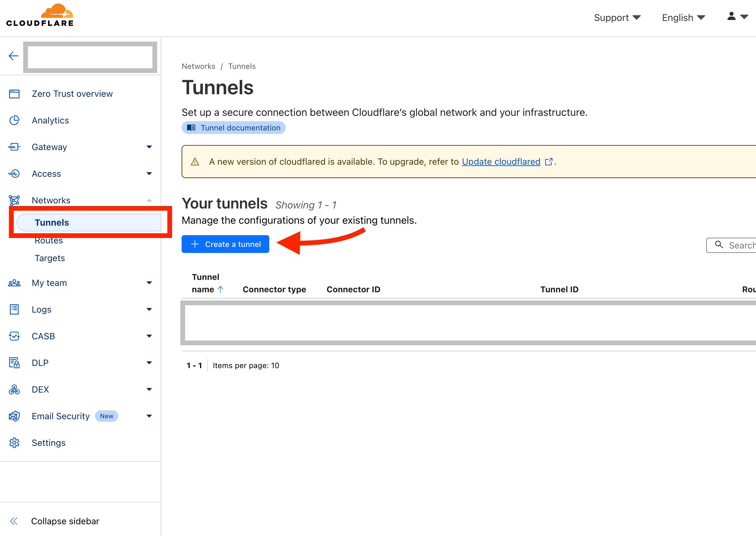This screenshot has width=756, height=536.
Task: Click the DEX cubes icon
Action: [x=14, y=389]
